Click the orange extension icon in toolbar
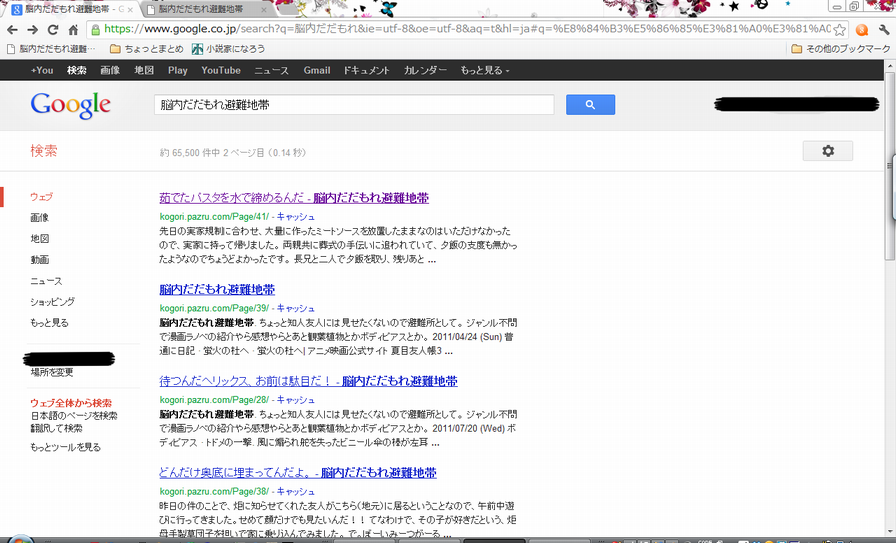The image size is (896, 543). (862, 30)
